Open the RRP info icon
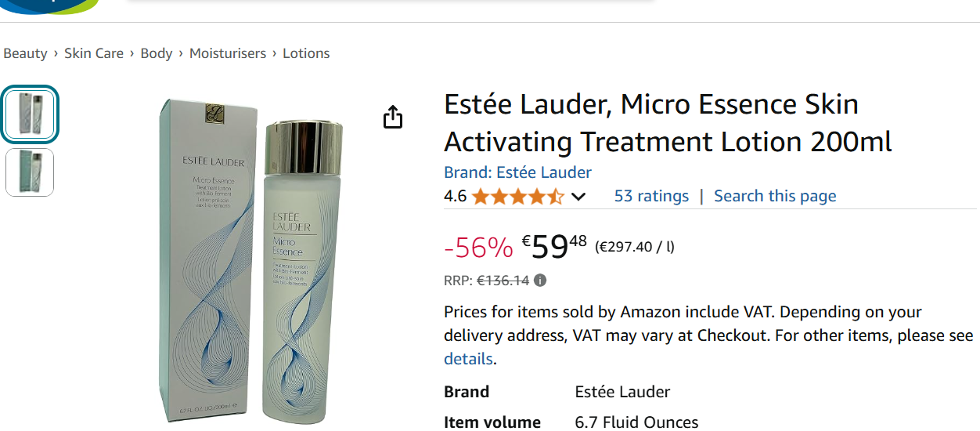Image resolution: width=980 pixels, height=431 pixels. point(540,281)
